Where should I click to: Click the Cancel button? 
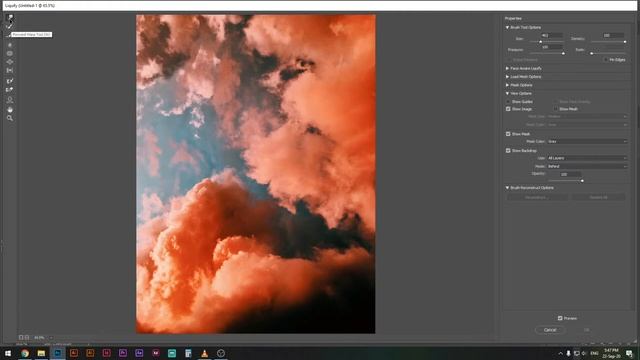point(550,330)
